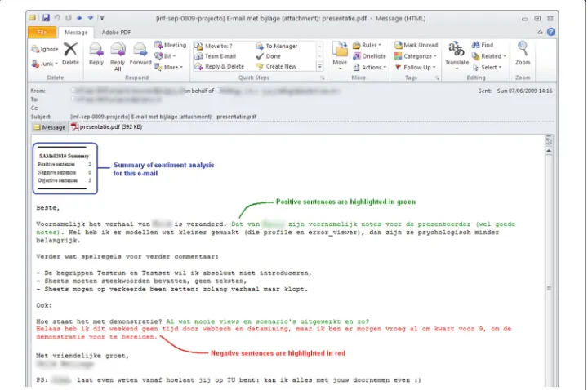Switch to the Adobe PDF tab

[x=116, y=32]
